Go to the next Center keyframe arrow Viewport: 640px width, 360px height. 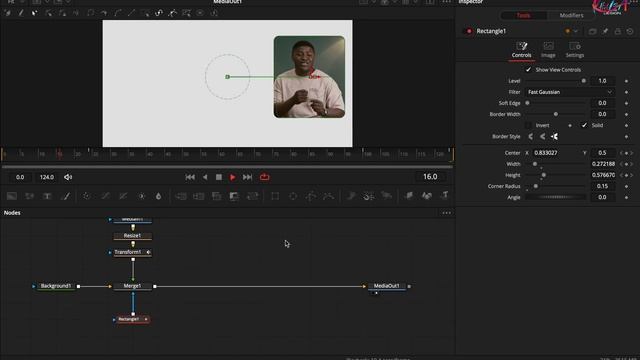tap(631, 153)
